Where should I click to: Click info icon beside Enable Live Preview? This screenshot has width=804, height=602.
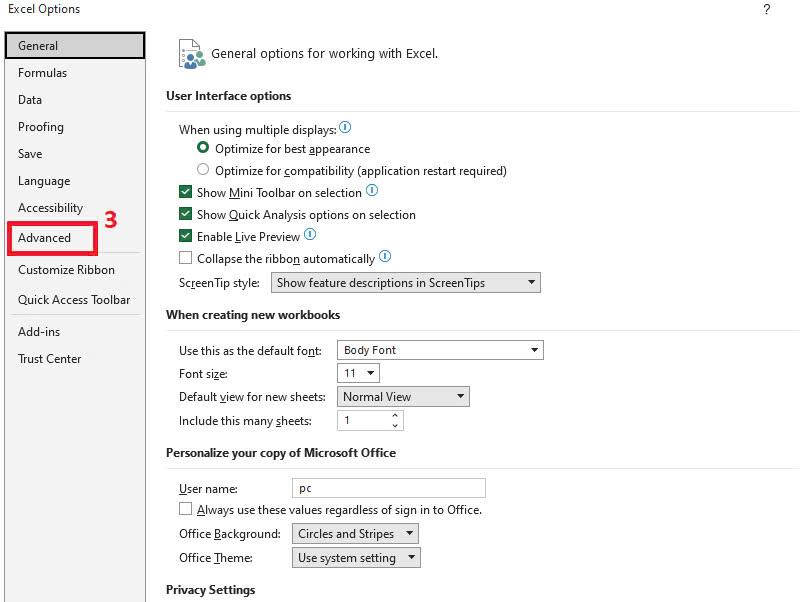[310, 235]
